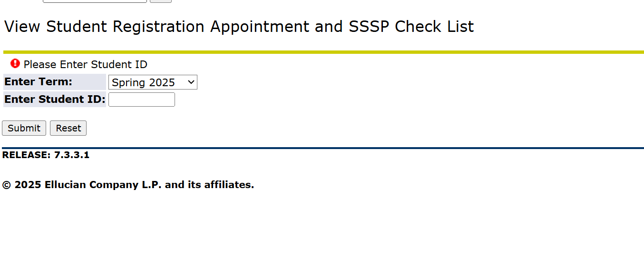
Task: Click the "Enter Term:" label
Action: (x=39, y=82)
